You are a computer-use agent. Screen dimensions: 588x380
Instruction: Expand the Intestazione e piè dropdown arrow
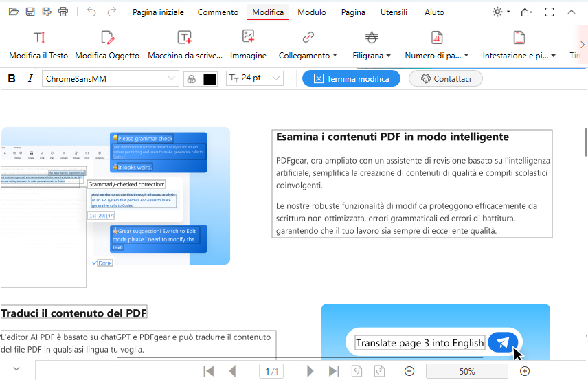[553, 56]
